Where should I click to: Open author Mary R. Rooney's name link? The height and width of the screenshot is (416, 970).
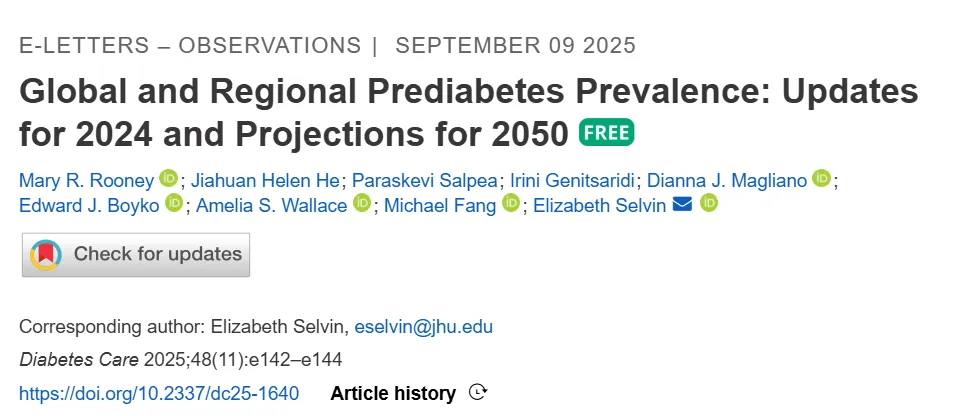(x=86, y=180)
